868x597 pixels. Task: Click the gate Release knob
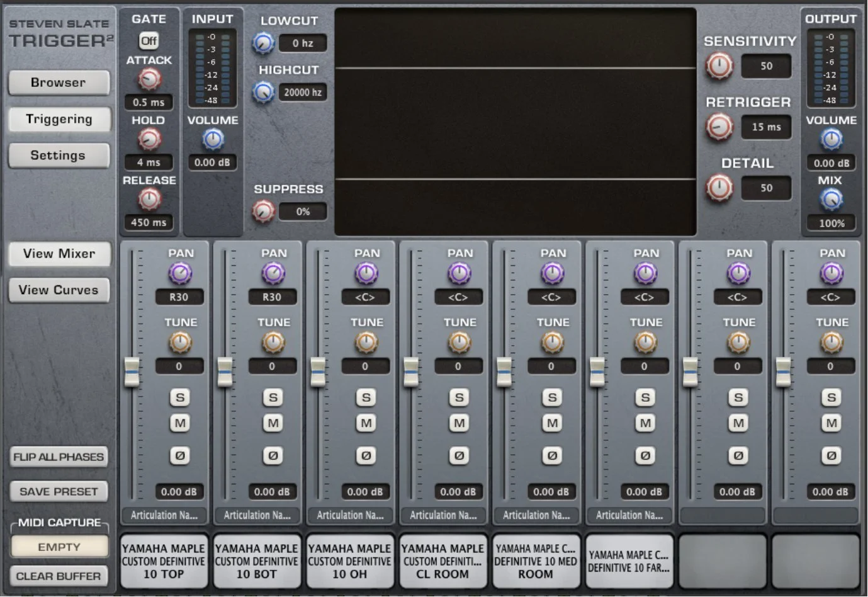[149, 200]
